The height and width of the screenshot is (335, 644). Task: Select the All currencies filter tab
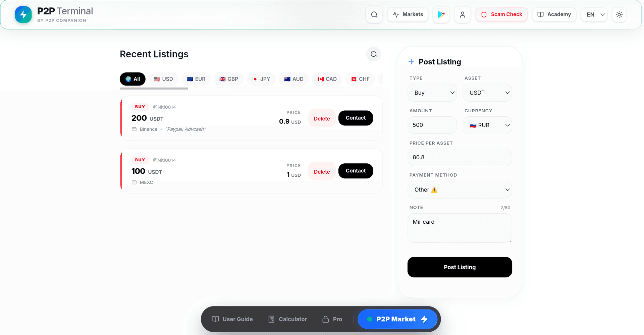[132, 79]
